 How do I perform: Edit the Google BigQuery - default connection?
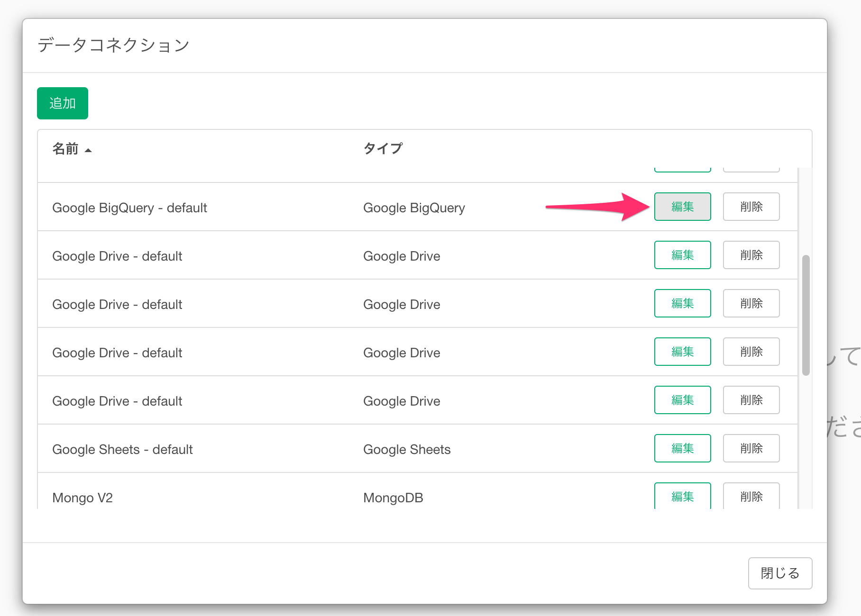point(683,207)
